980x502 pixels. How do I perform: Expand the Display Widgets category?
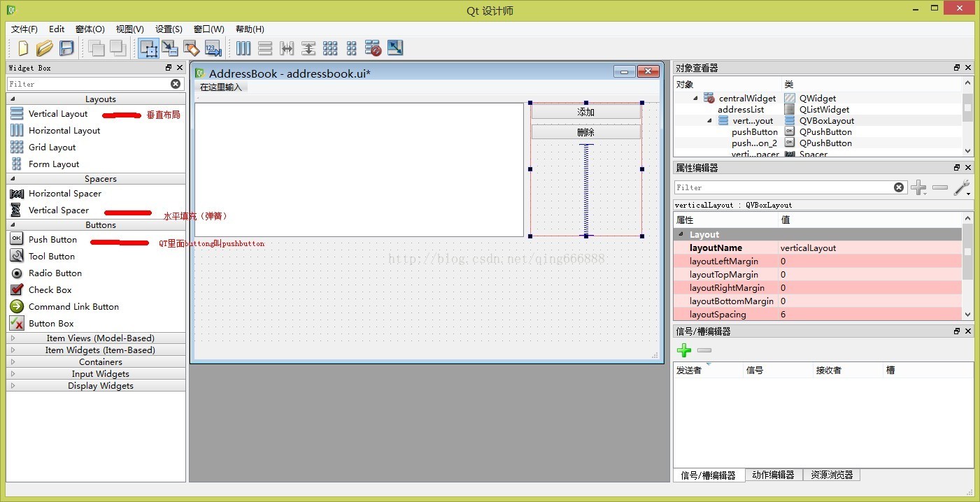point(13,386)
